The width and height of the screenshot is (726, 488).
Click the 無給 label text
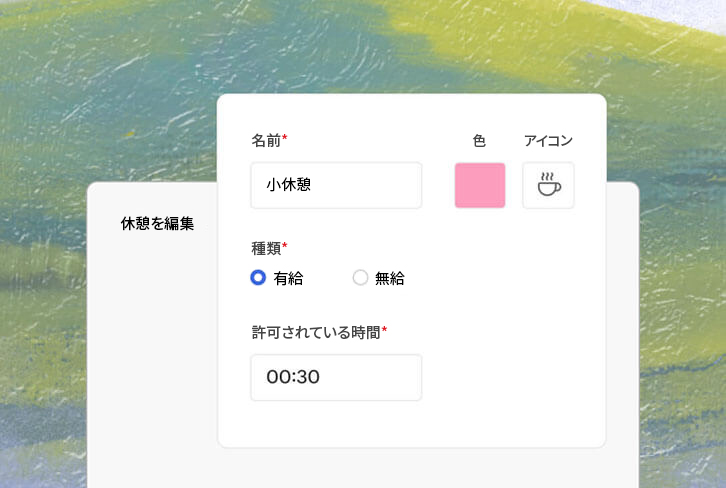point(390,279)
